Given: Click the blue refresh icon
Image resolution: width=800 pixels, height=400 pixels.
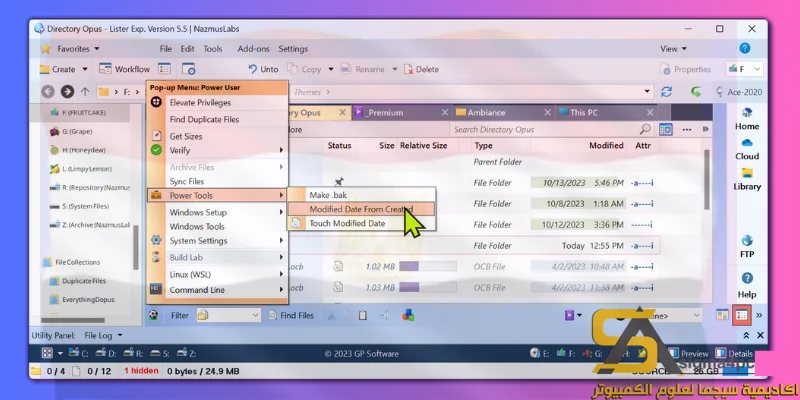Looking at the screenshot, I should (666, 92).
